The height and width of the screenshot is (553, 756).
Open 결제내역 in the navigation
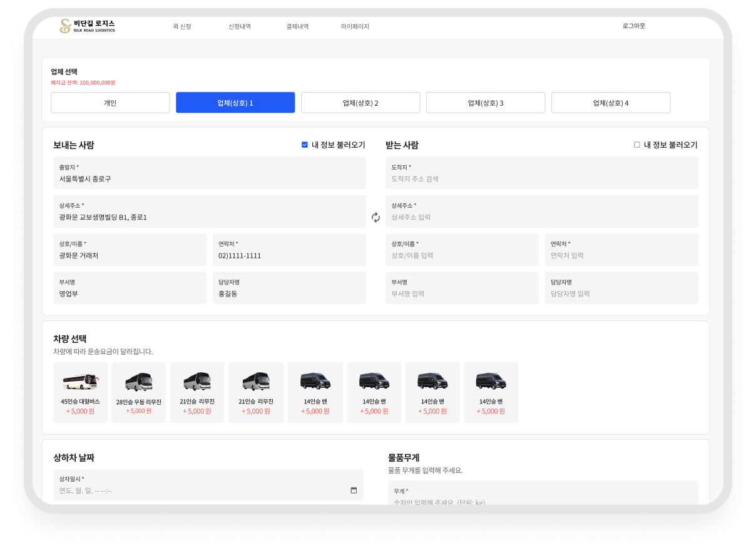click(x=297, y=26)
